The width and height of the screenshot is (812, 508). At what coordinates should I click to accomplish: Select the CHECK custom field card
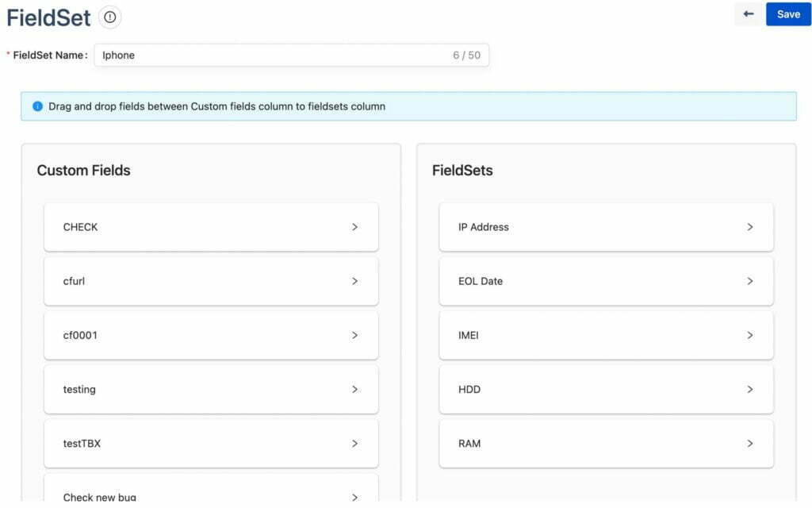[x=198, y=227]
